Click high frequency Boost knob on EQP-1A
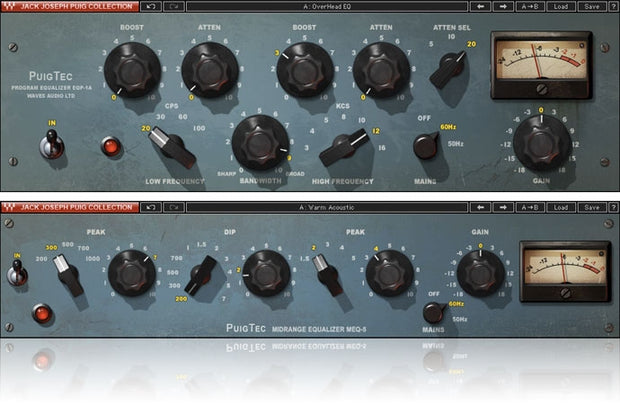This screenshot has height=404, width=620. tap(305, 70)
